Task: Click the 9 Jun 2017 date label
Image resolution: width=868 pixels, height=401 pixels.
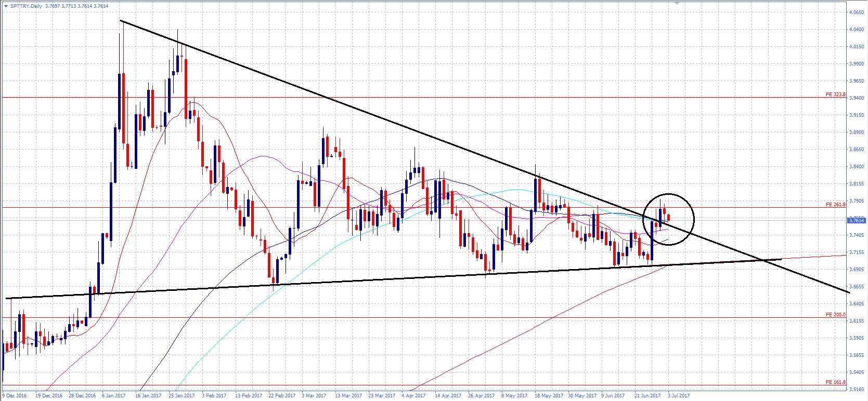Action: tap(614, 396)
